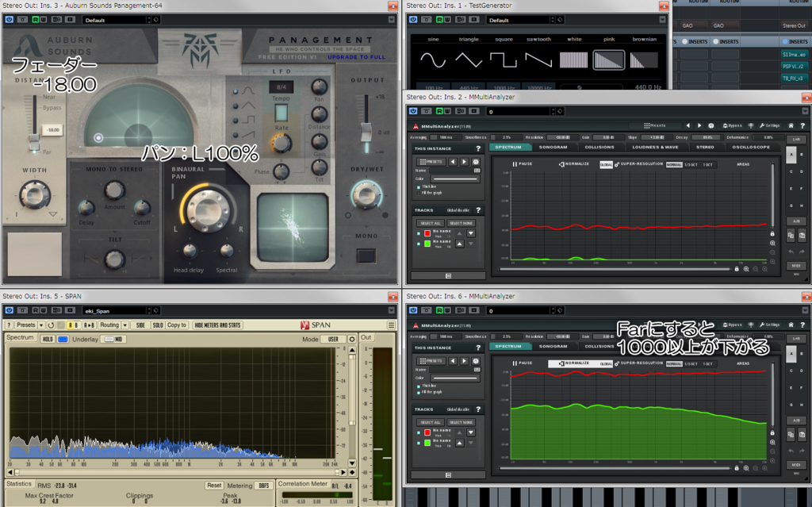Screen dimensions: 812x507
Task: Click the SPAN blue color swatch beside HOLD
Action: pyautogui.click(x=63, y=339)
